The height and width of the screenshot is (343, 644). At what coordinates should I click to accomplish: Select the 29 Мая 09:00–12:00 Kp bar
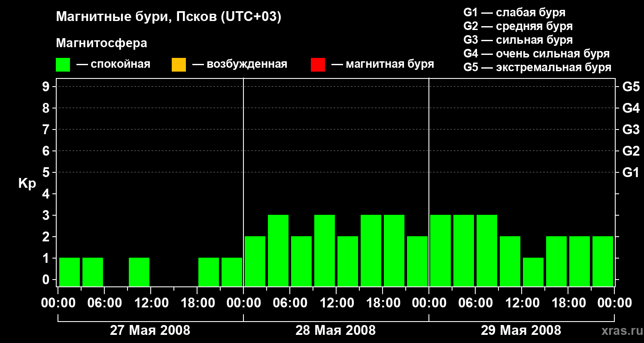coord(510,261)
